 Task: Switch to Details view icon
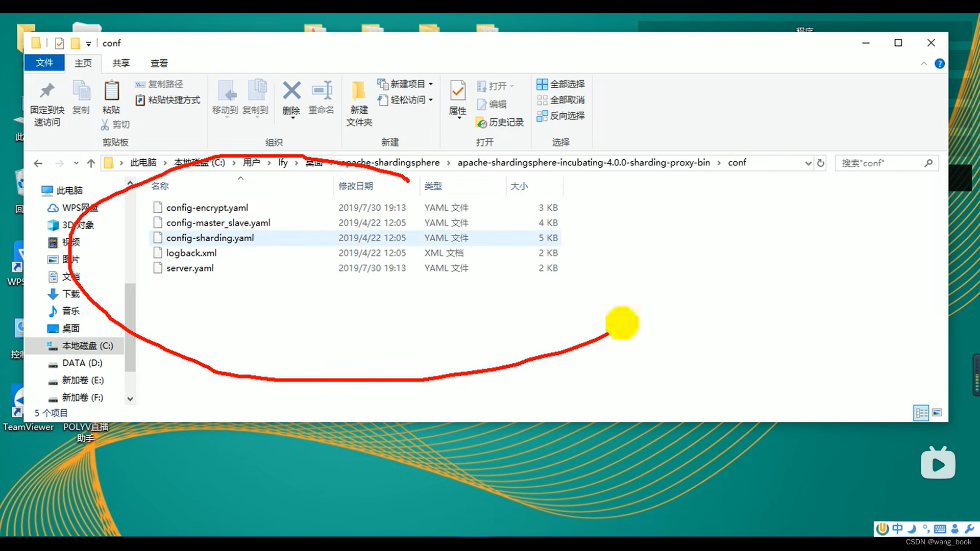coord(921,413)
